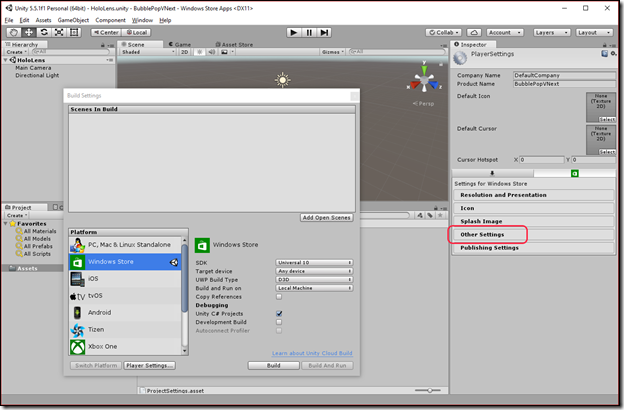Image resolution: width=624 pixels, height=410 pixels.
Task: Open Learn about Unity Cloud Build link
Action: [x=312, y=353]
